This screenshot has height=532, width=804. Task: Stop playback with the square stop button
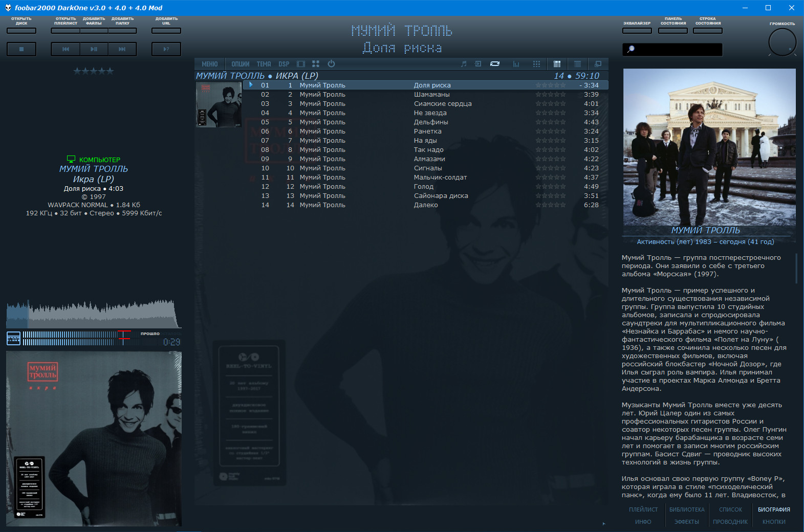point(21,49)
